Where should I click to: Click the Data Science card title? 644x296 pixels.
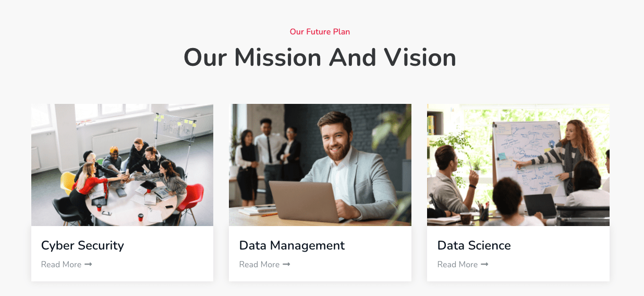(x=474, y=245)
